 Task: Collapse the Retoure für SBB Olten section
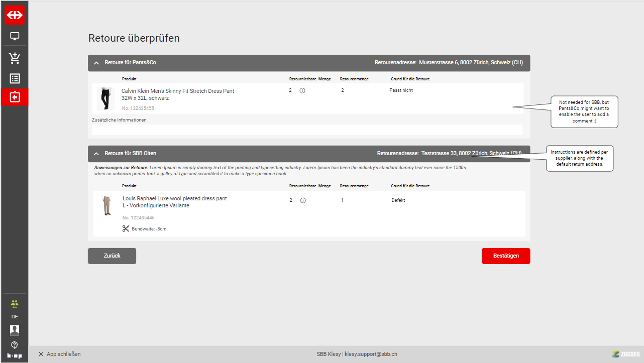pyautogui.click(x=96, y=154)
